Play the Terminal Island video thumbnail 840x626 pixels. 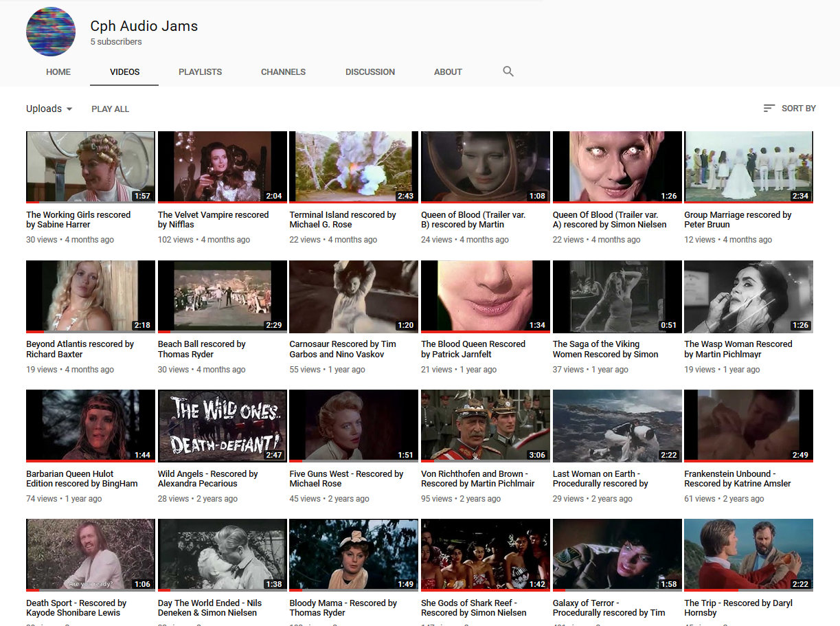point(354,167)
